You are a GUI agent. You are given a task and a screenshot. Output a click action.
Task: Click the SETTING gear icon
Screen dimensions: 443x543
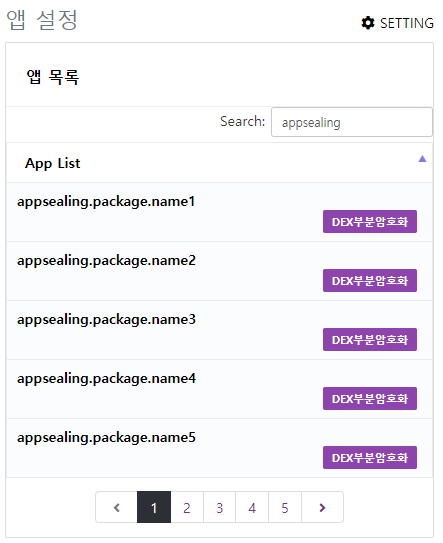[367, 23]
